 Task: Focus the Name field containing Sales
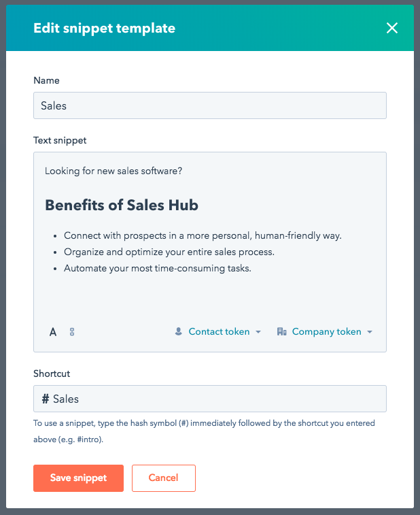click(210, 105)
